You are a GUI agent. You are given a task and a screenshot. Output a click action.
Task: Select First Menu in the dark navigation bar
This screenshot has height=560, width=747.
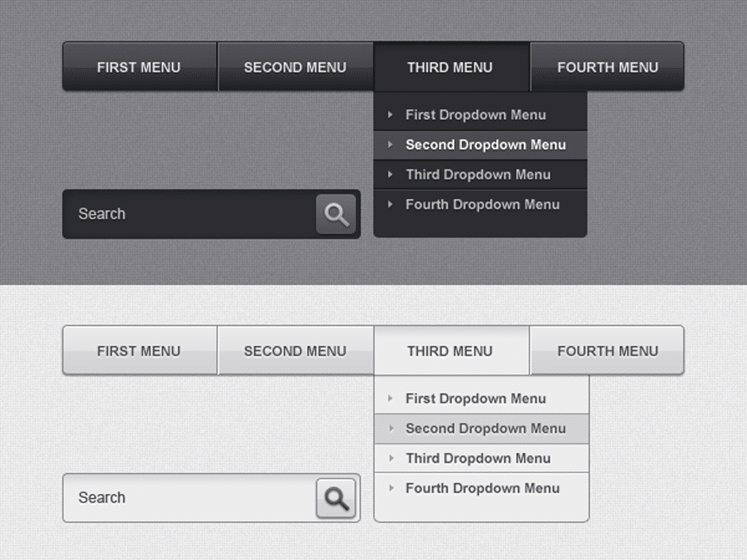(139, 67)
